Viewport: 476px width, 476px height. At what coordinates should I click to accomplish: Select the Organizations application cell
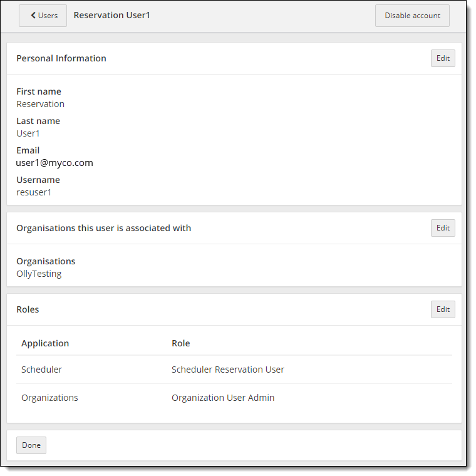[x=49, y=398]
